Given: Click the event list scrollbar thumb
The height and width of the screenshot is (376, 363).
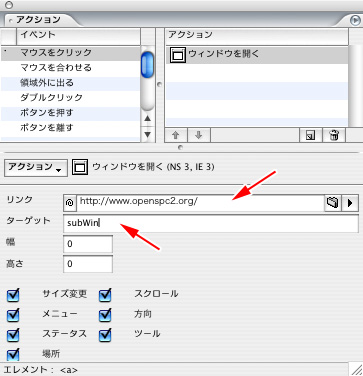Looking at the screenshot, I should 147,64.
